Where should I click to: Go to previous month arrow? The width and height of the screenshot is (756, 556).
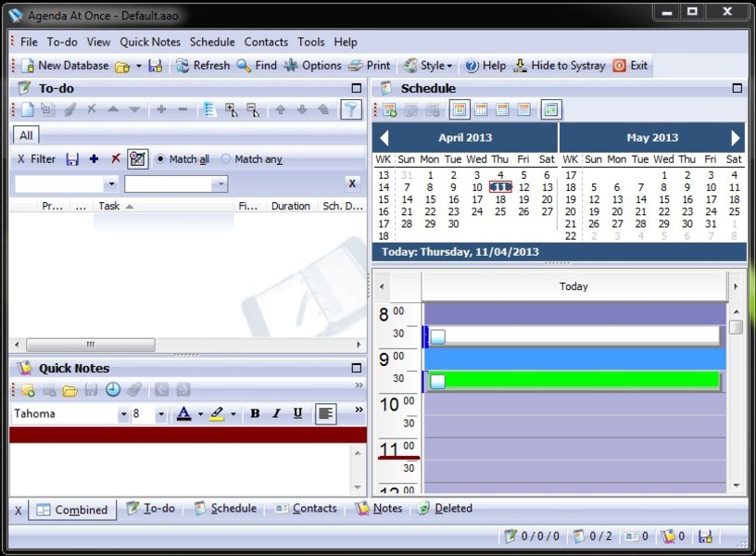pyautogui.click(x=384, y=138)
